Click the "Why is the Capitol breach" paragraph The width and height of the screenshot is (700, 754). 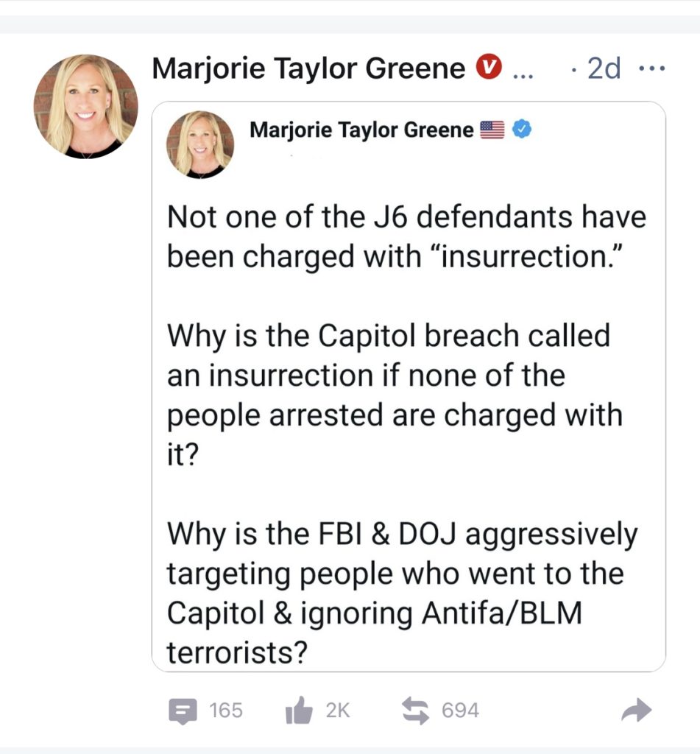pos(395,396)
